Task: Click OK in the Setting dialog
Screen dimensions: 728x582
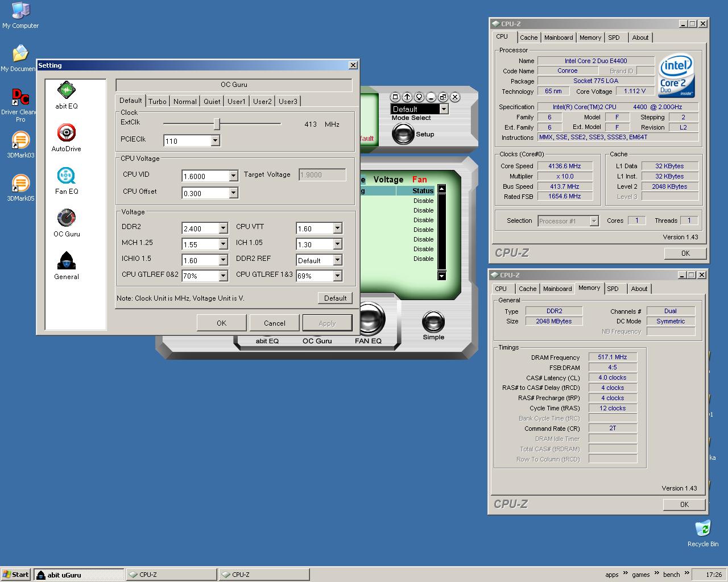Action: pos(222,323)
